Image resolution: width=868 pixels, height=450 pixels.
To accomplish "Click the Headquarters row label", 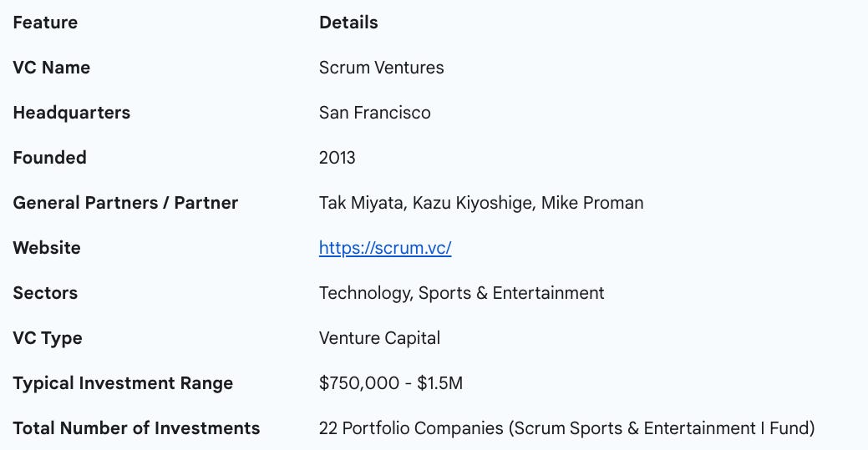I will (72, 113).
